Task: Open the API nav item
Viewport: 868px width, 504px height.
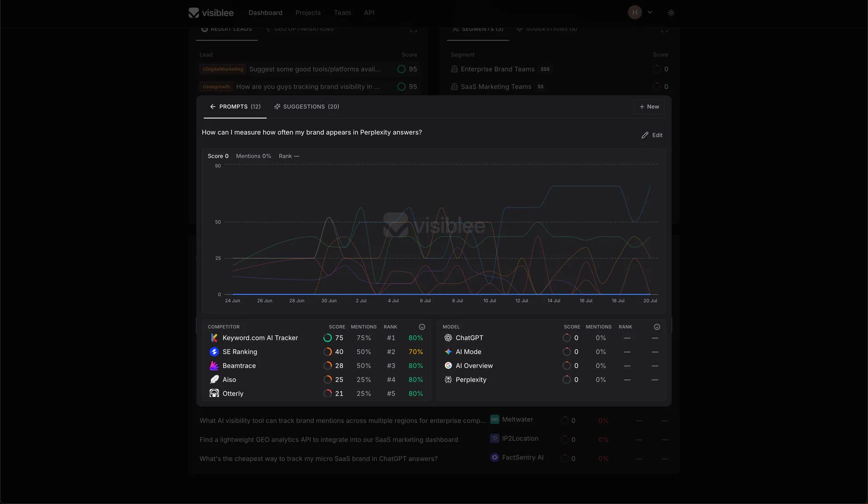Action: [369, 13]
